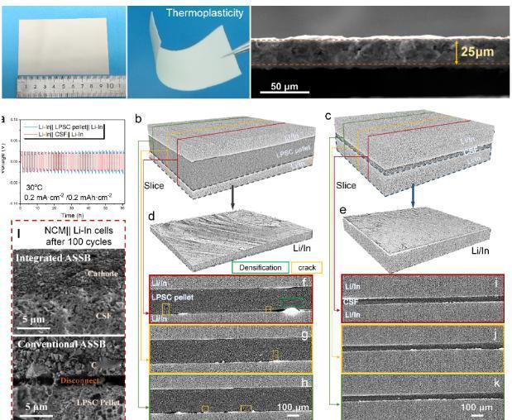Select the Li/In slab rendering in panel d

[x=231, y=241]
